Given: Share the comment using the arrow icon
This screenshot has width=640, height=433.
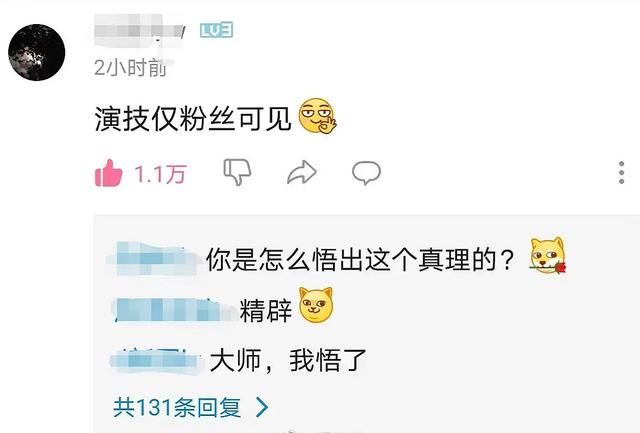Looking at the screenshot, I should (302, 173).
